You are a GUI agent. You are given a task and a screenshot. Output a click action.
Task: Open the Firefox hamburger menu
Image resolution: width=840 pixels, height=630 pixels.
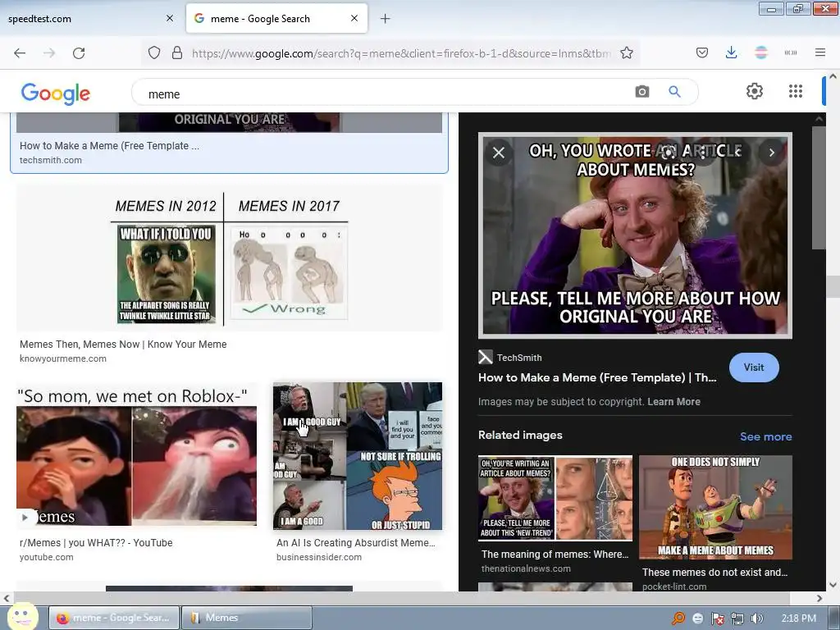[819, 52]
